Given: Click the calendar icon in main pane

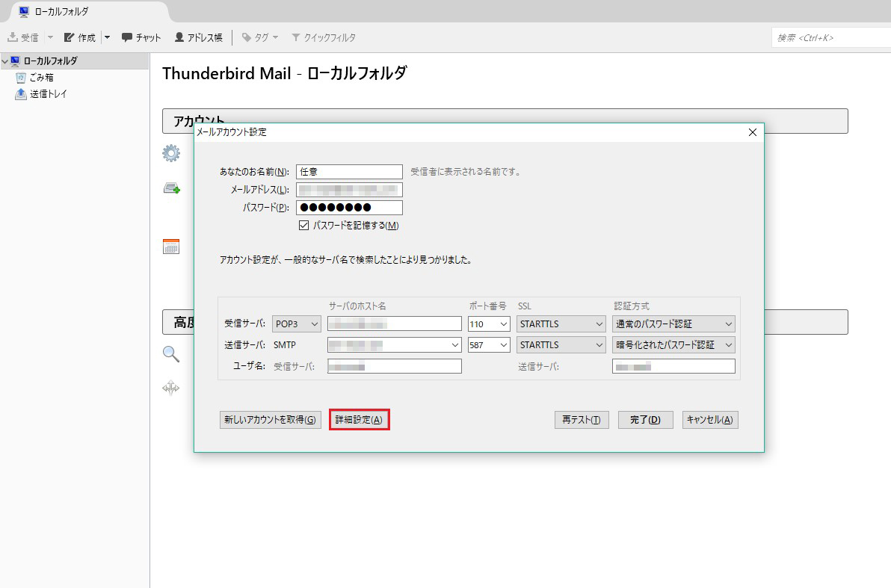Looking at the screenshot, I should pyautogui.click(x=171, y=246).
